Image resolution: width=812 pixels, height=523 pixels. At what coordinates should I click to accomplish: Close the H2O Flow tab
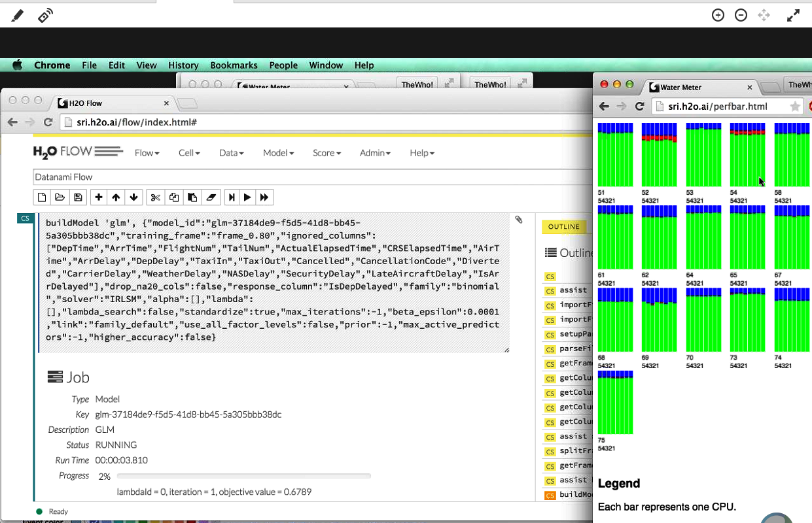(166, 103)
